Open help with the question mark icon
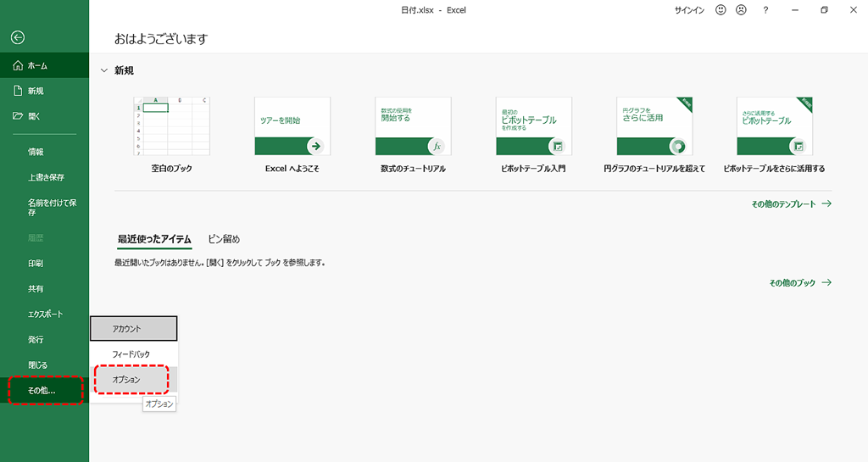The image size is (868, 462). coord(765,10)
